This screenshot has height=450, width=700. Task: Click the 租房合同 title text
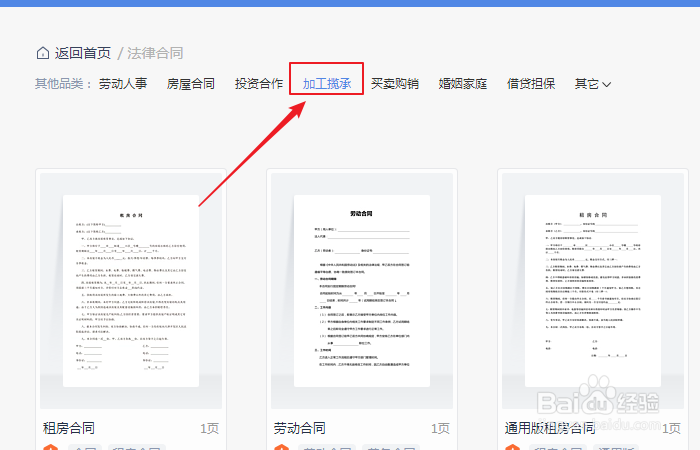click(69, 428)
